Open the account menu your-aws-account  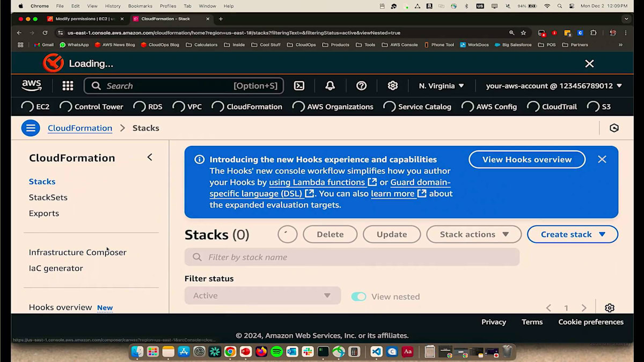(554, 86)
